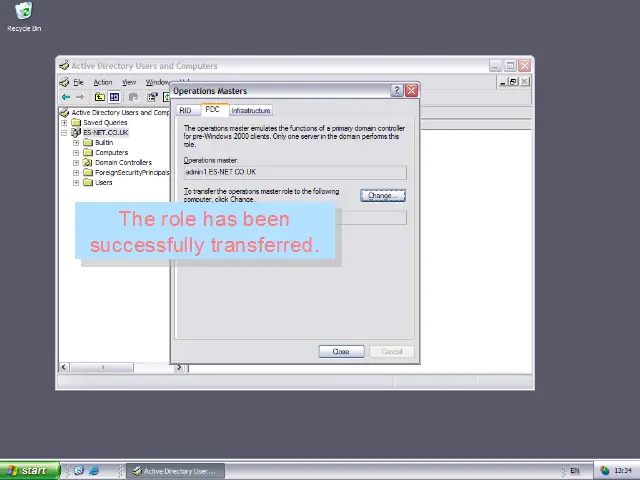Expand the Saved Queries node
This screenshot has height=480, width=640.
[x=64, y=122]
